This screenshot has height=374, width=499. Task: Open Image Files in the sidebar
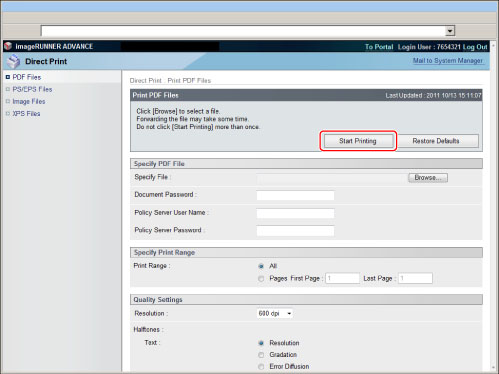coord(29,101)
